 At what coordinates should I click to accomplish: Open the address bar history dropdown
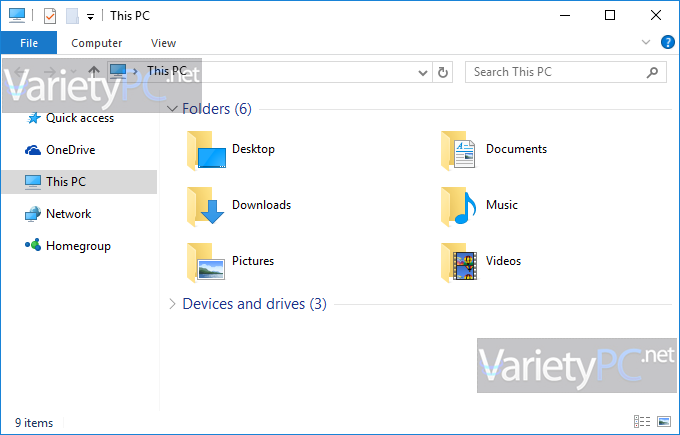[x=423, y=72]
